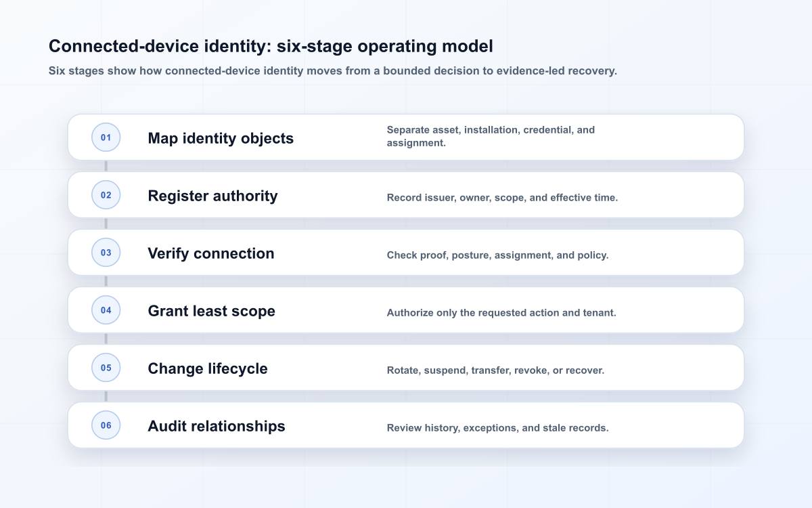Select the Authorize only the requested action text
The image size is (812, 508).
point(501,313)
